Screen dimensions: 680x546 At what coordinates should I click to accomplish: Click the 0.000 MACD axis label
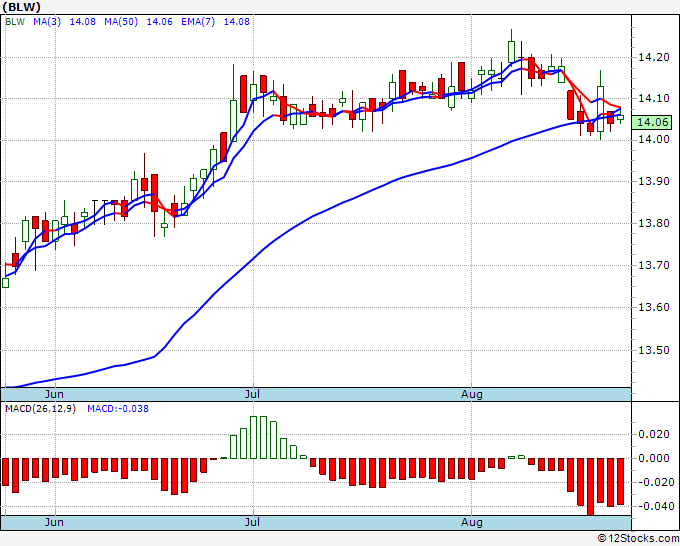point(654,458)
